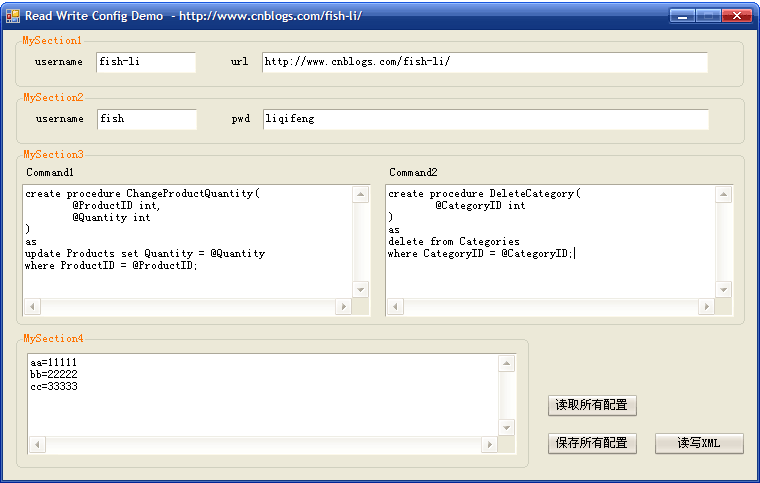Click Command1 horizontal scroll left arrow
Viewport: 760px width, 483px height.
click(33, 306)
